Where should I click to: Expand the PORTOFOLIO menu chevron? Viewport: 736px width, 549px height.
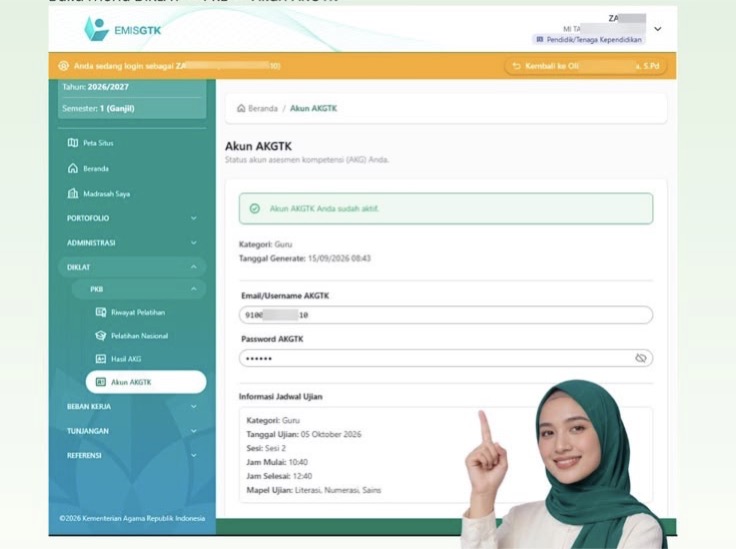pos(194,218)
